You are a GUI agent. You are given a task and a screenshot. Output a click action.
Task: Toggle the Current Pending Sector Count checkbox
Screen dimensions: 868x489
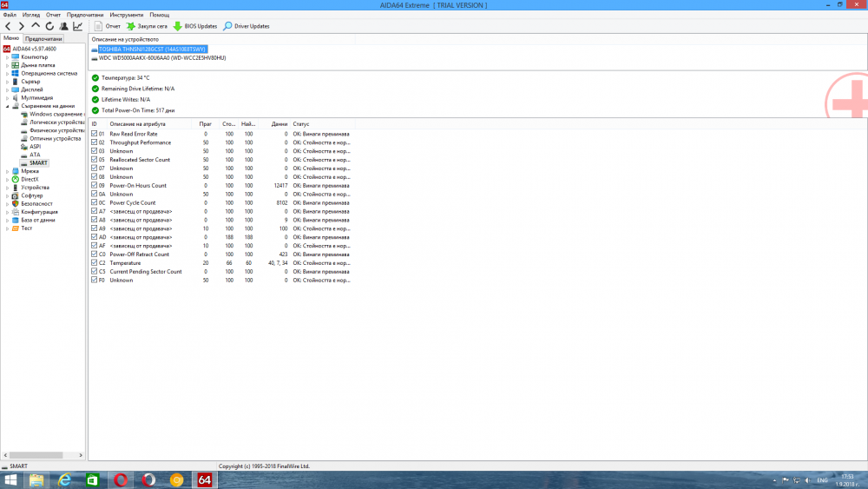tap(94, 271)
